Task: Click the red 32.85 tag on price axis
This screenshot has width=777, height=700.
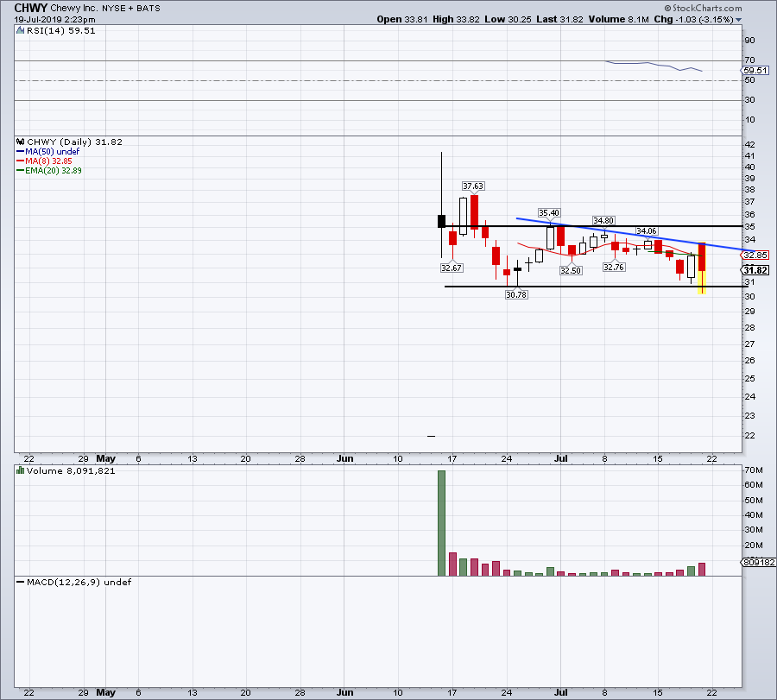Action: 755,255
